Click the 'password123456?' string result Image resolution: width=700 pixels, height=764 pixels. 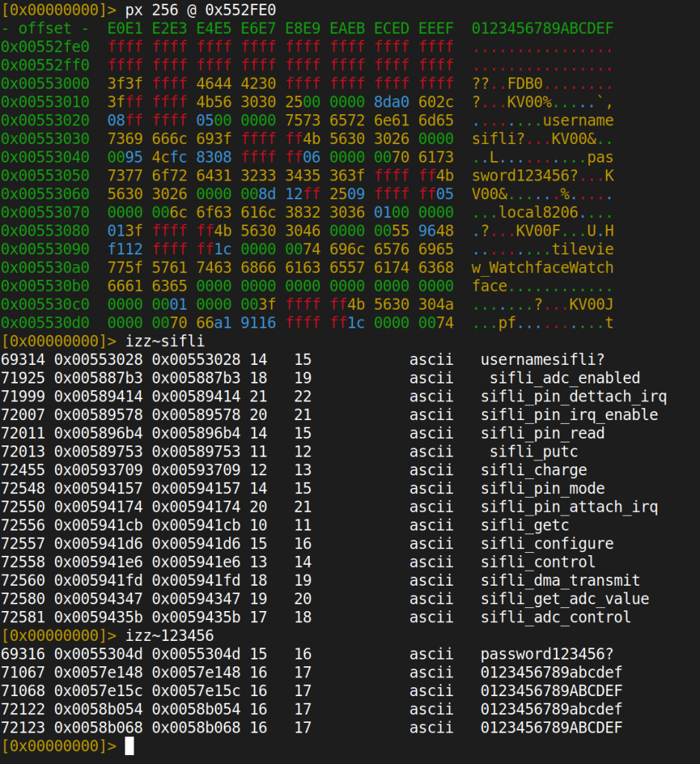(547, 654)
